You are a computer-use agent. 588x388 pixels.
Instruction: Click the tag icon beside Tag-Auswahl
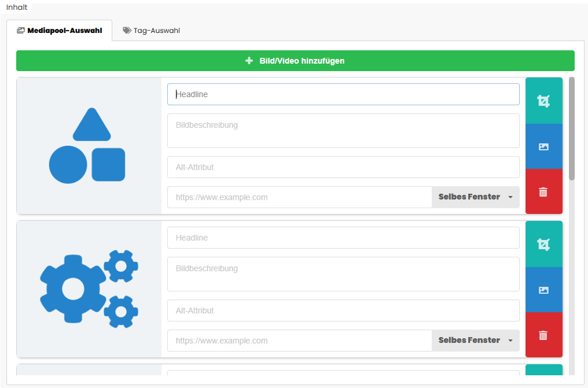click(x=127, y=31)
